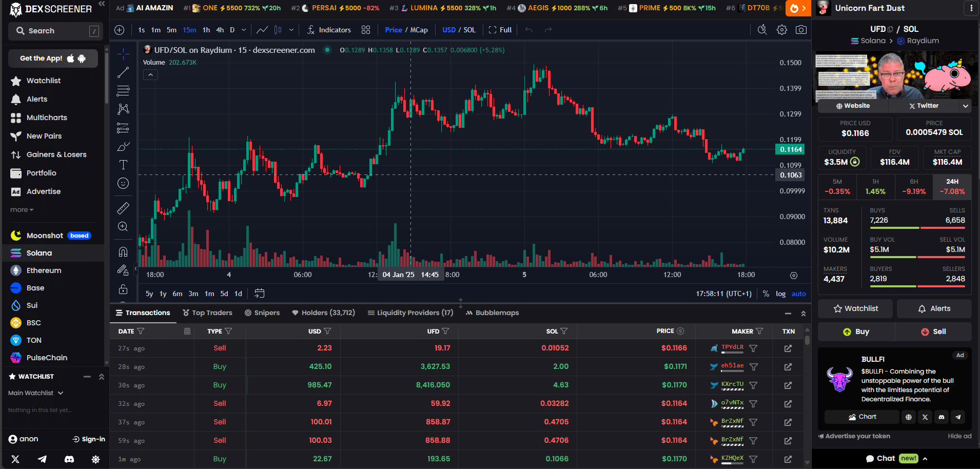Open chart settings gear
Screen dimensions: 980x469
click(782, 30)
